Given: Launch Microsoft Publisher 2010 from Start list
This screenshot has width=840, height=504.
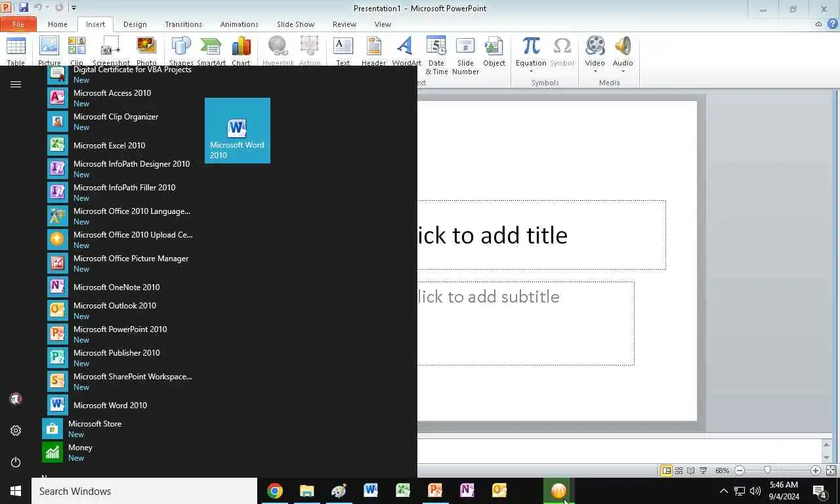Looking at the screenshot, I should click(x=121, y=358).
